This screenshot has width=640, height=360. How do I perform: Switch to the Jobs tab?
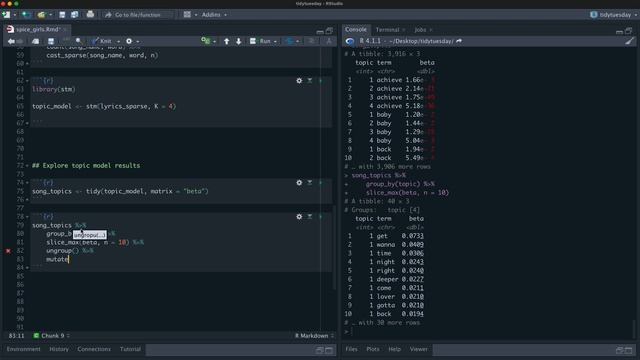click(420, 30)
